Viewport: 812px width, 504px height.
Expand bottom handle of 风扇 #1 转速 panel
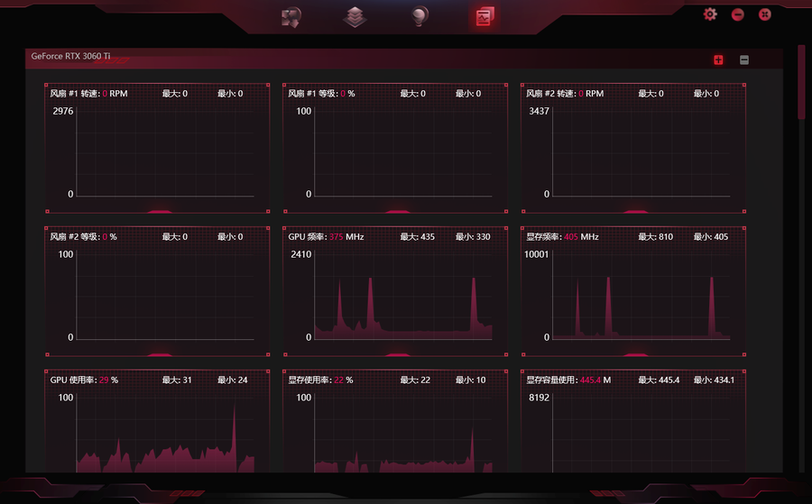(x=159, y=211)
